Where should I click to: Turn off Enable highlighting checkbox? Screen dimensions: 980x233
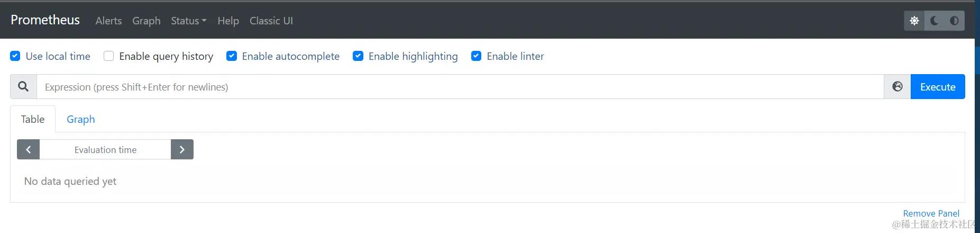point(358,56)
